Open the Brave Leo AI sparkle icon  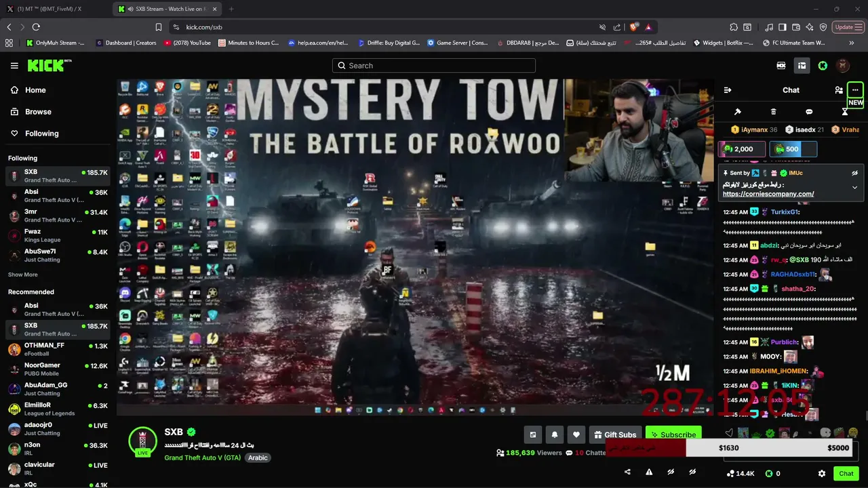(x=810, y=27)
